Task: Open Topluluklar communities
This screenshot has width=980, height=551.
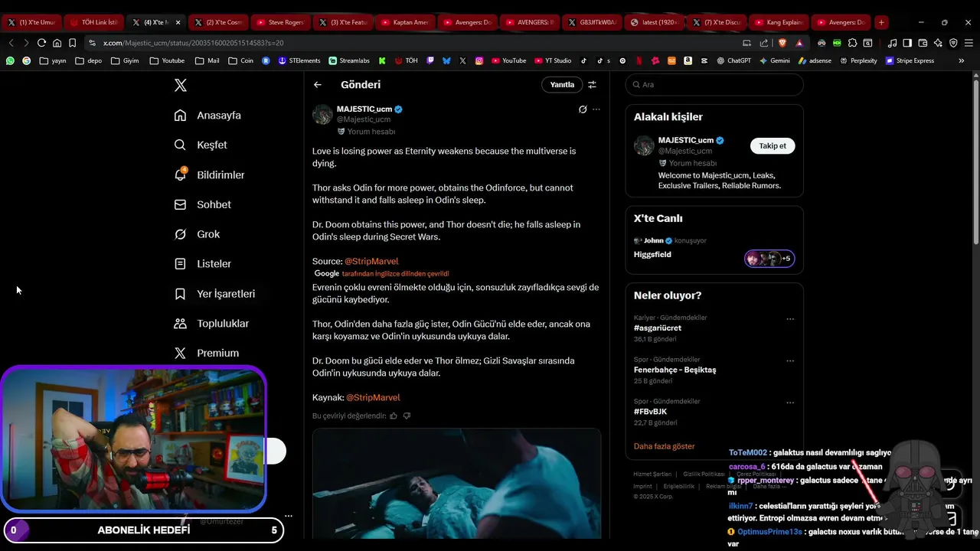Action: pyautogui.click(x=211, y=324)
